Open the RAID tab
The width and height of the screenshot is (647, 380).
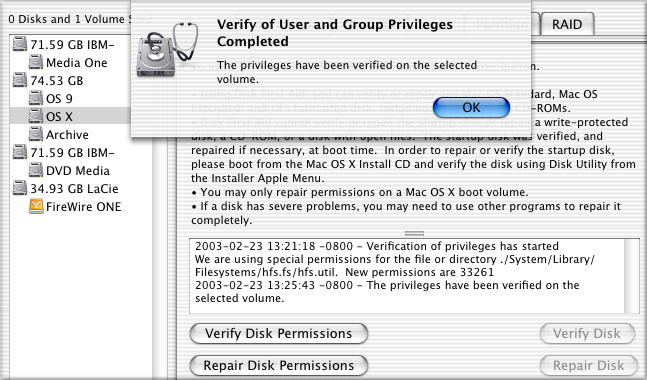[x=567, y=24]
